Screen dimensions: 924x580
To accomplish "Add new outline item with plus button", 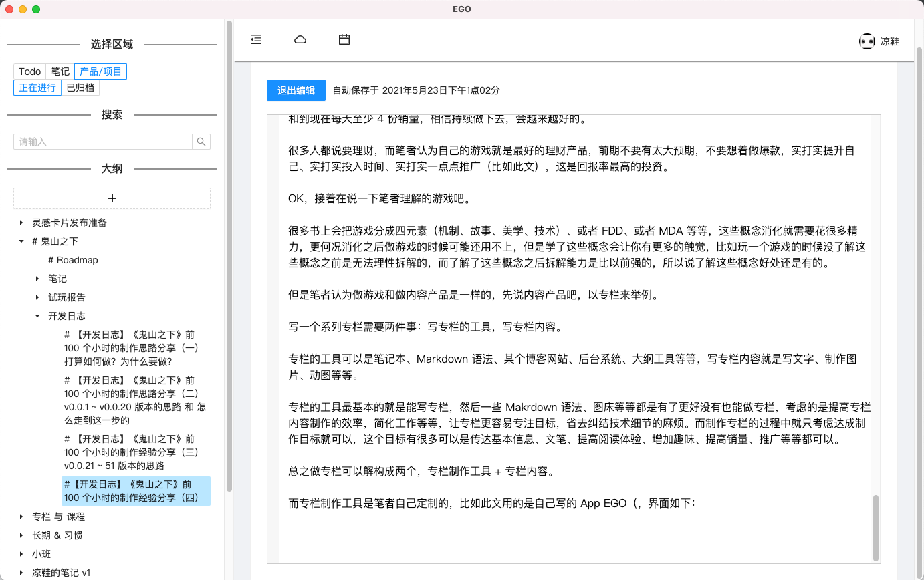I will coord(112,198).
